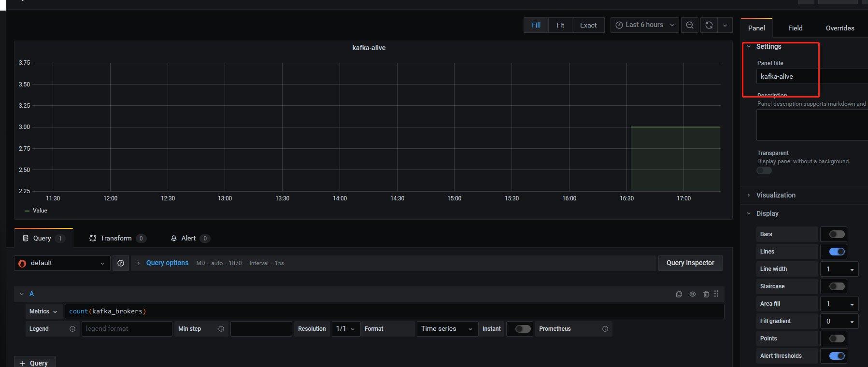Click the count(kafka_brokers) query expression field
Viewport: 868px width, 367px height.
point(395,311)
